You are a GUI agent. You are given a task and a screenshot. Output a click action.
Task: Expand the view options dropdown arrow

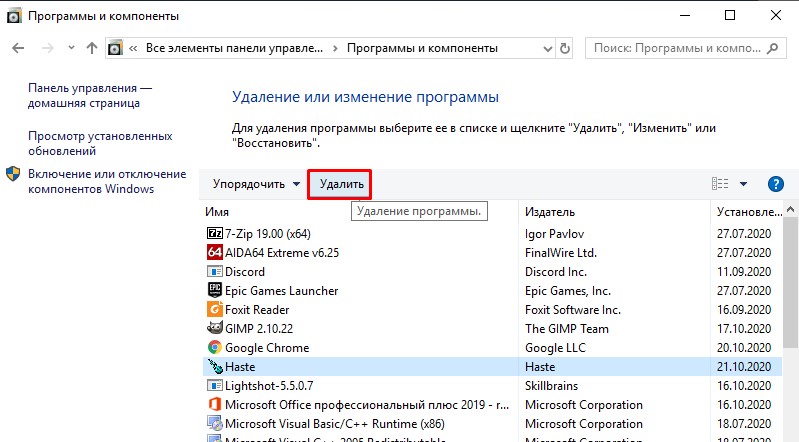pos(743,184)
